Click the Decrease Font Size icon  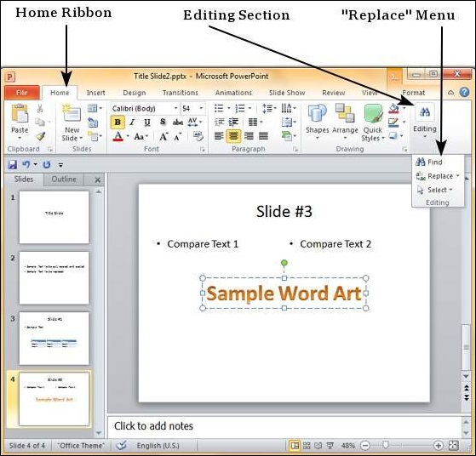click(178, 136)
